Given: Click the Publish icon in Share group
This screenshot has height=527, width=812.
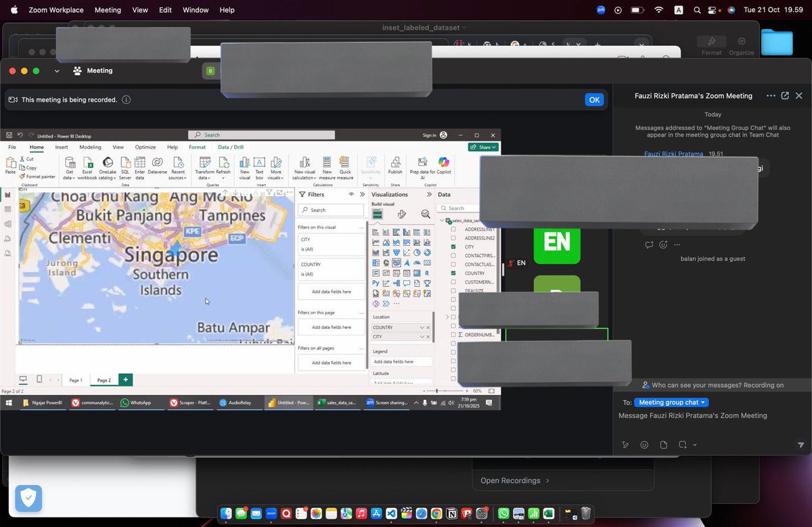Looking at the screenshot, I should tap(395, 162).
